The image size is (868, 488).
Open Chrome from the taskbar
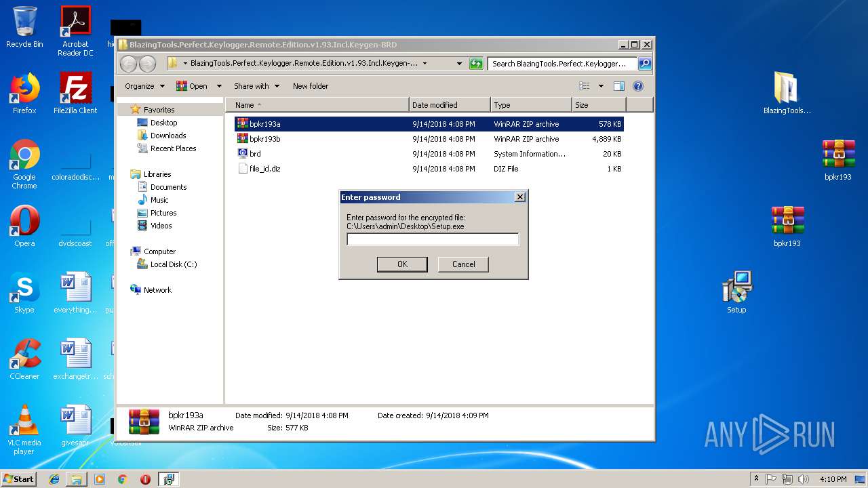tap(123, 479)
